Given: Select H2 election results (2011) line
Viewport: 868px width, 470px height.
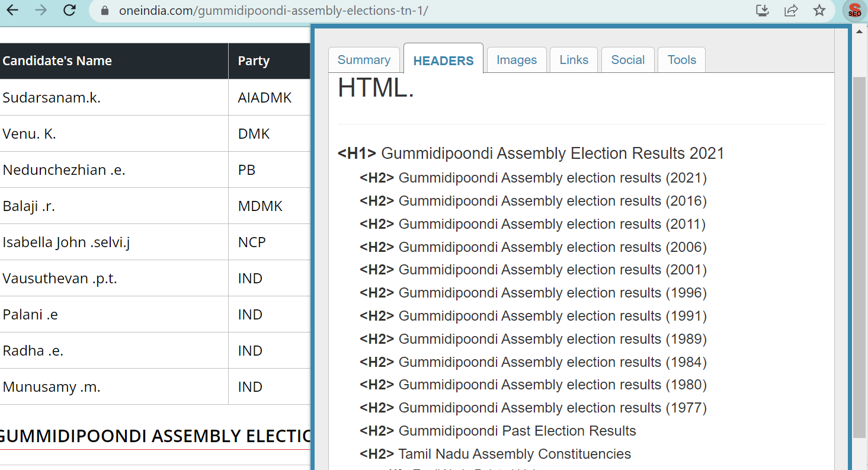Looking at the screenshot, I should pyautogui.click(x=533, y=224).
